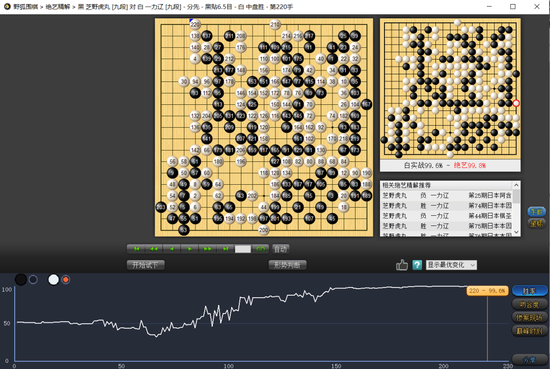Jump to the first move of the game
Viewport: 550px width, 369px height.
[136, 249]
